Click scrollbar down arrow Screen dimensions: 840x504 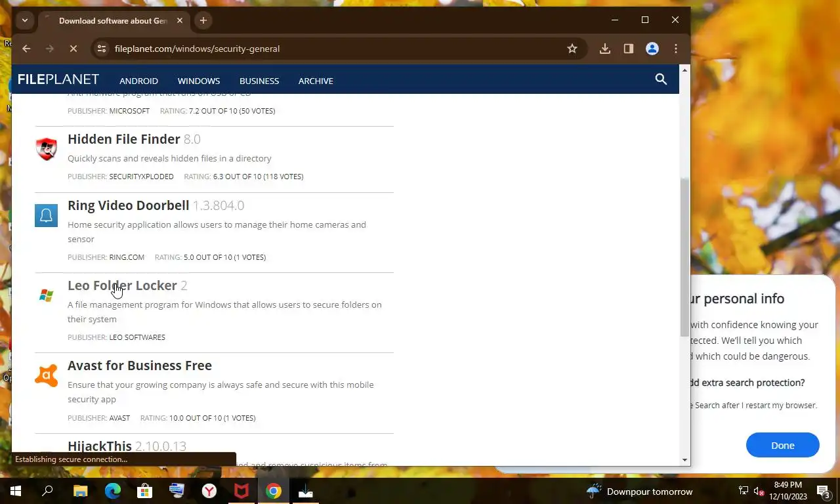tap(685, 460)
